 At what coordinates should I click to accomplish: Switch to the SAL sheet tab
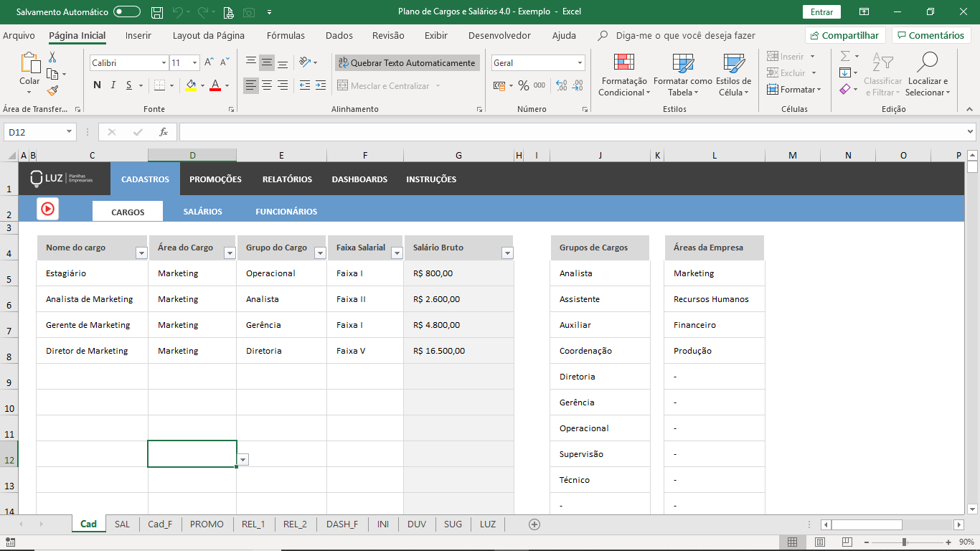pos(122,524)
